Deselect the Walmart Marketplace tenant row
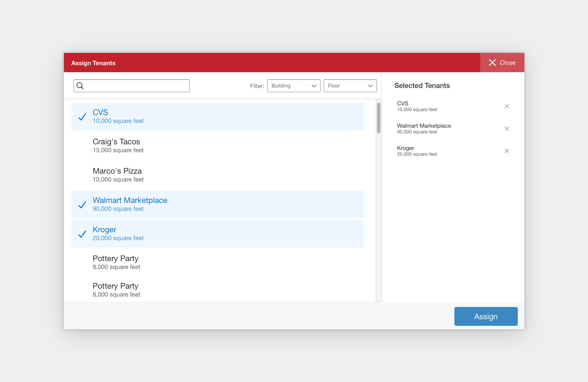The image size is (588, 382). coord(217,204)
